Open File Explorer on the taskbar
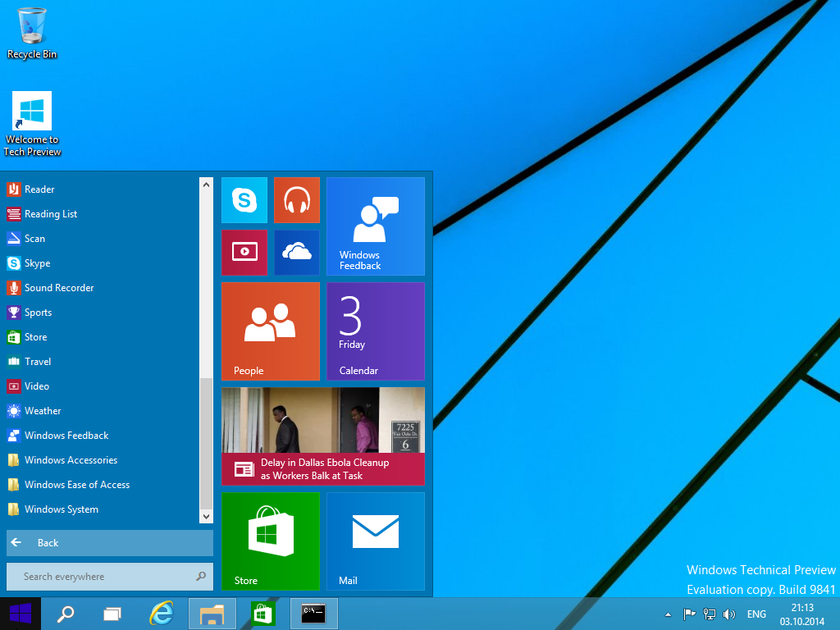This screenshot has height=630, width=840. pos(212,614)
